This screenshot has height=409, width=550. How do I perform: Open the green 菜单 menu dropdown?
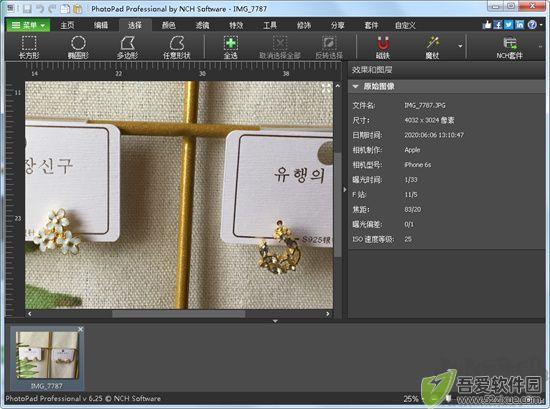[28, 25]
